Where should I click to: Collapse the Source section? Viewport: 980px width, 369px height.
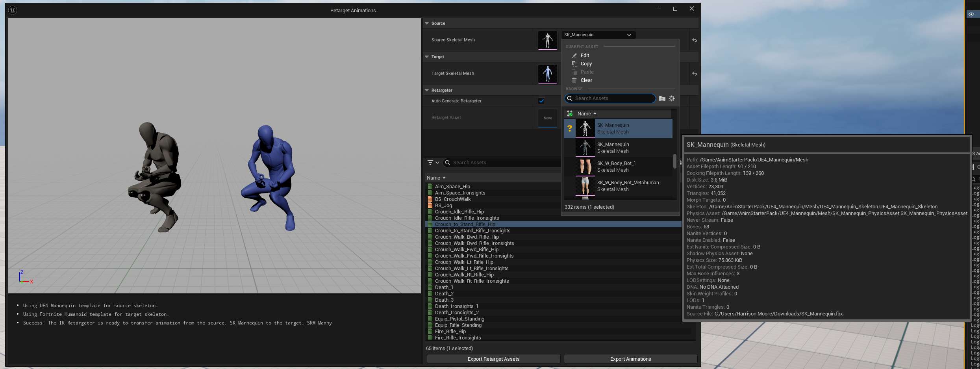click(x=427, y=24)
